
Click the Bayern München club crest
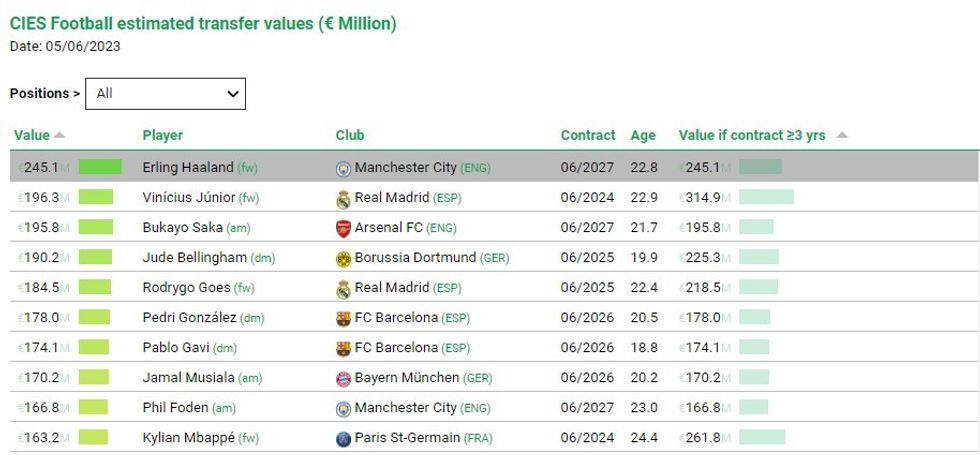pyautogui.click(x=344, y=378)
